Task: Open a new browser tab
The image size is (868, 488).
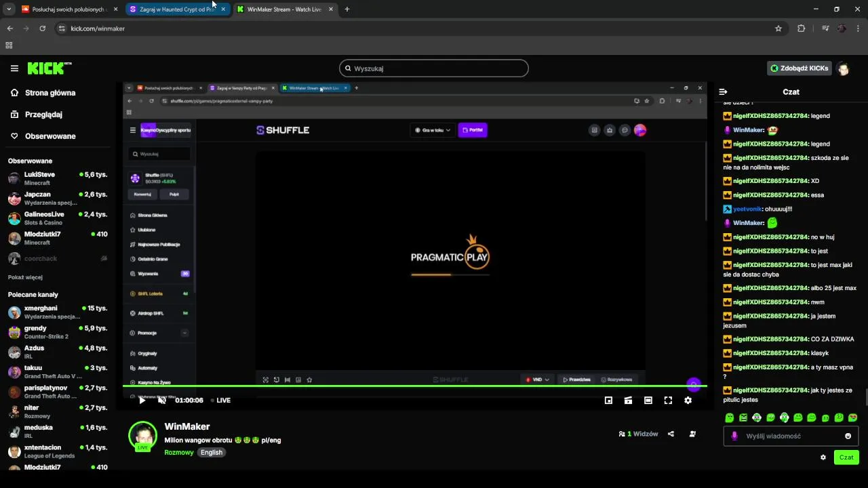Action: pyautogui.click(x=347, y=9)
